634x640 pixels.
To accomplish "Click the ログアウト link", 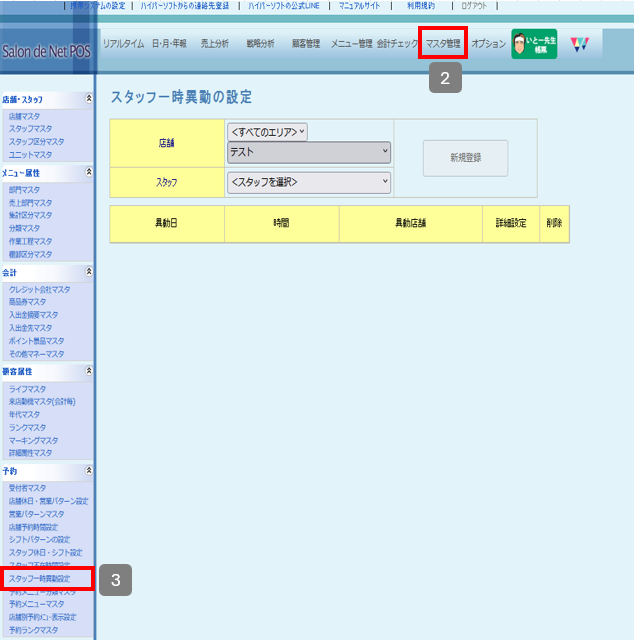I will 474,6.
